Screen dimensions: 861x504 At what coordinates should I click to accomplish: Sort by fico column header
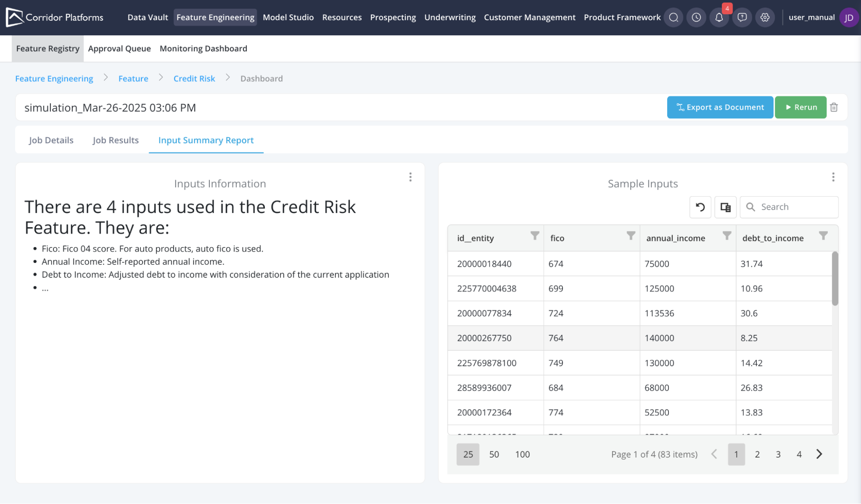coord(557,238)
